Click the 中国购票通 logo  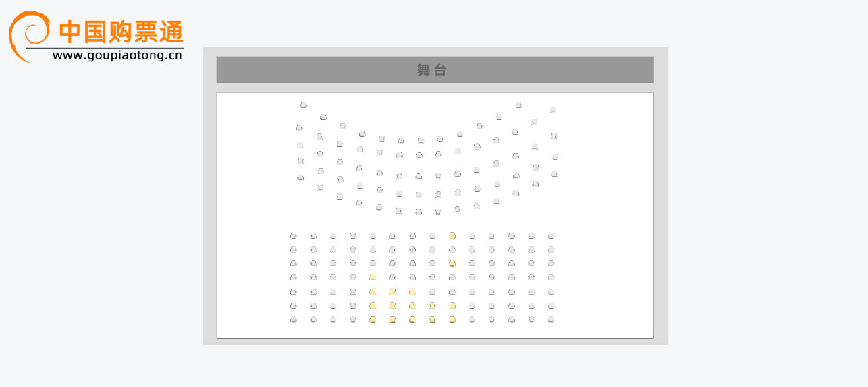tap(96, 36)
